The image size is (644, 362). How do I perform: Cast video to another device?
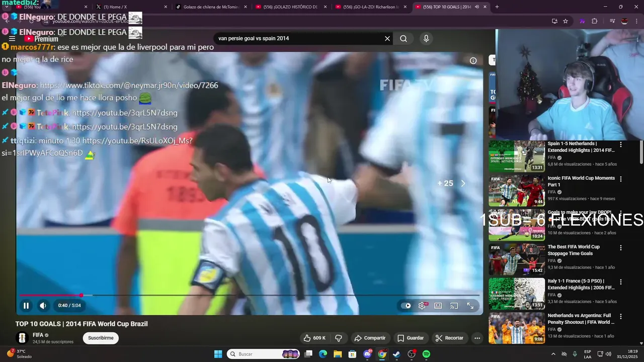click(x=454, y=305)
